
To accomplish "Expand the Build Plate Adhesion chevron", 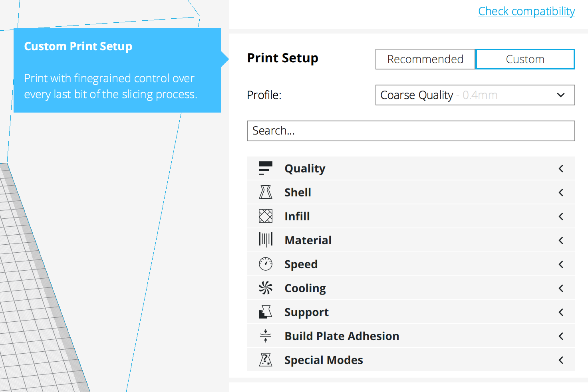I will point(561,336).
